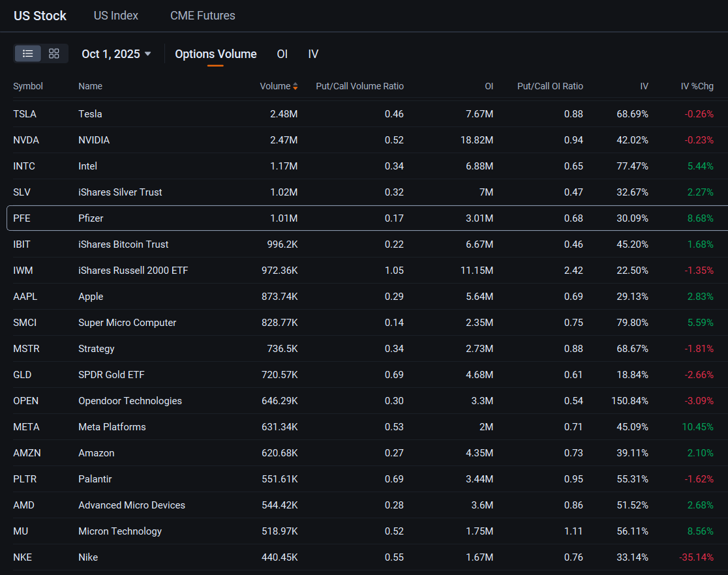The image size is (728, 575).
Task: Click the IV column header
Action: click(x=644, y=86)
